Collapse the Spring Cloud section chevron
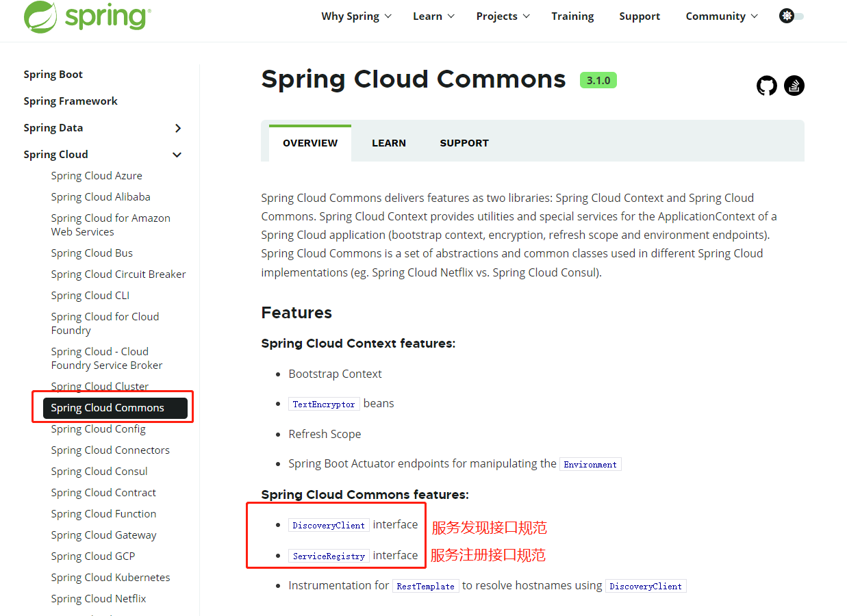Screen dimensions: 847x616 pyautogui.click(x=177, y=155)
